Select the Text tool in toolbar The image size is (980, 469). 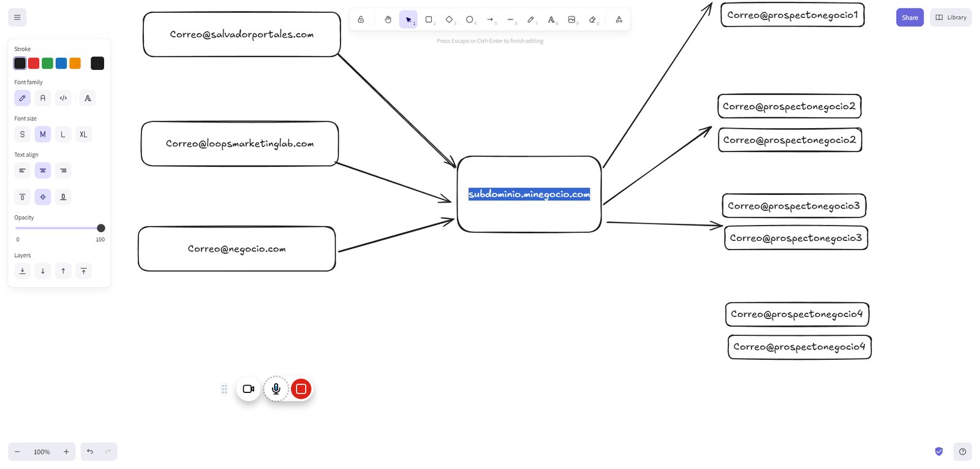pos(551,20)
